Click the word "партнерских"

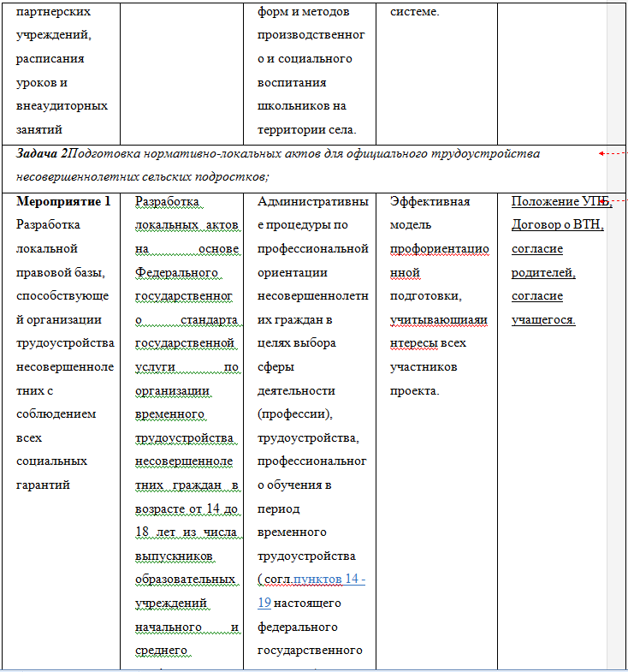click(54, 12)
